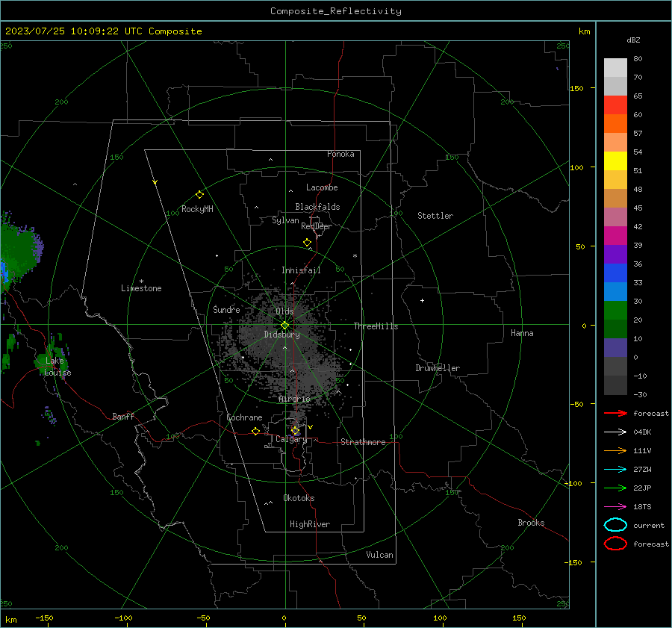Viewport: 672px width, 628px height.
Task: Click the 150 tick on right km axis
Action: click(x=577, y=88)
